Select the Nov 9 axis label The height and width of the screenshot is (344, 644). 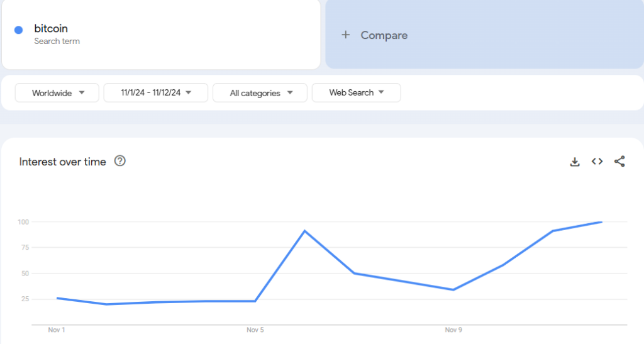point(453,330)
